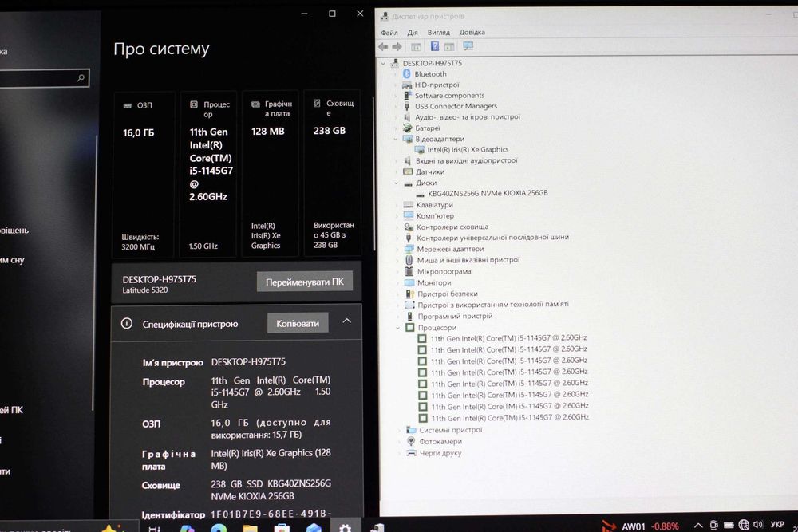
Task: Show hidden tray icons chevron
Action: tap(699, 526)
